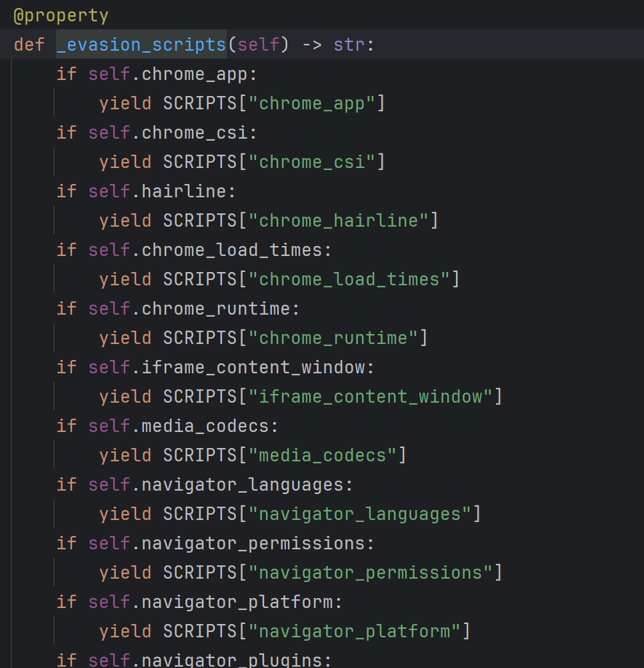The width and height of the screenshot is (644, 668).
Task: Click the "media_codecs" string literal
Action: point(323,455)
